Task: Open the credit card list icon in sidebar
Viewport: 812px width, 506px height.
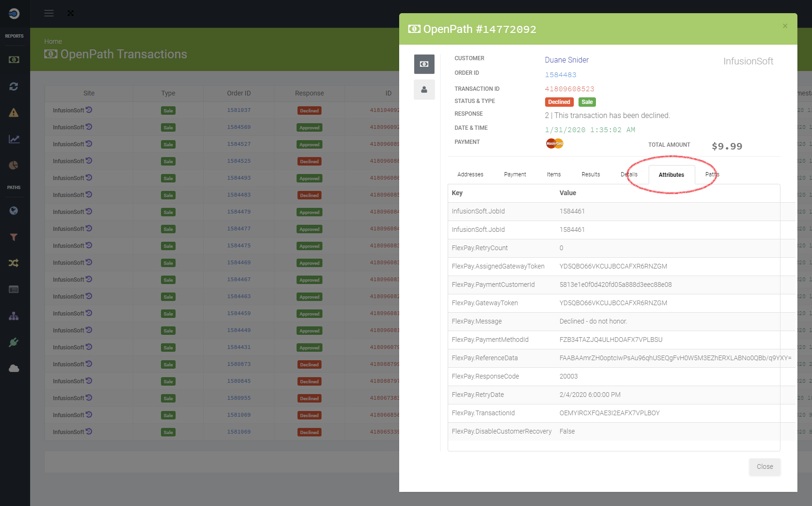Action: 14,289
